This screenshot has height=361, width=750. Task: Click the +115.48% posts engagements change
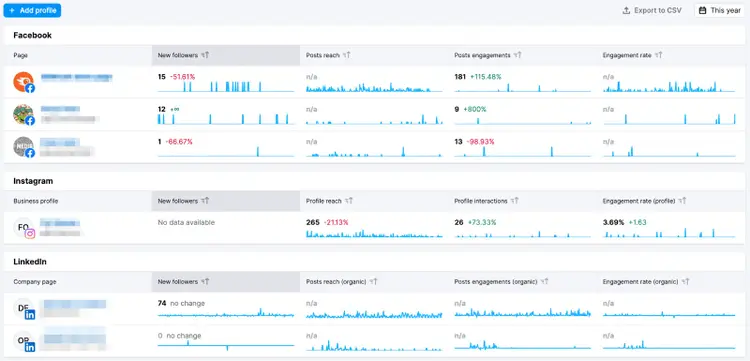coord(485,77)
